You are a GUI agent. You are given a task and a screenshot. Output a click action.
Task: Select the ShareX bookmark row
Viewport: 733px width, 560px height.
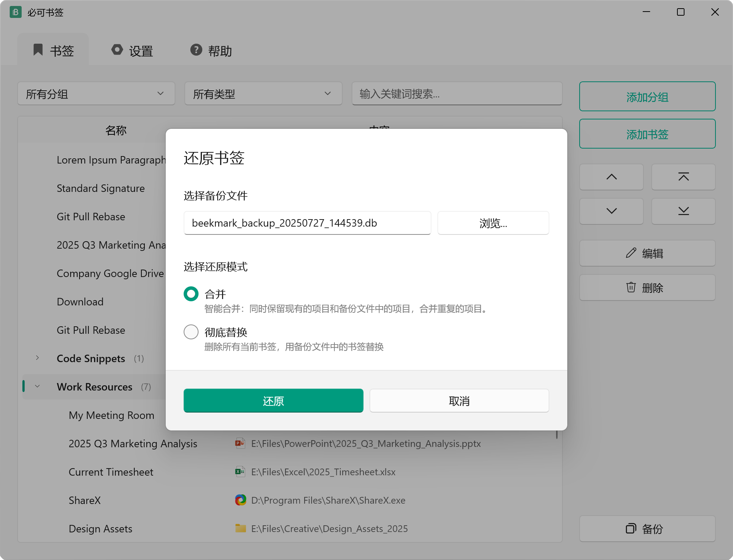click(85, 500)
